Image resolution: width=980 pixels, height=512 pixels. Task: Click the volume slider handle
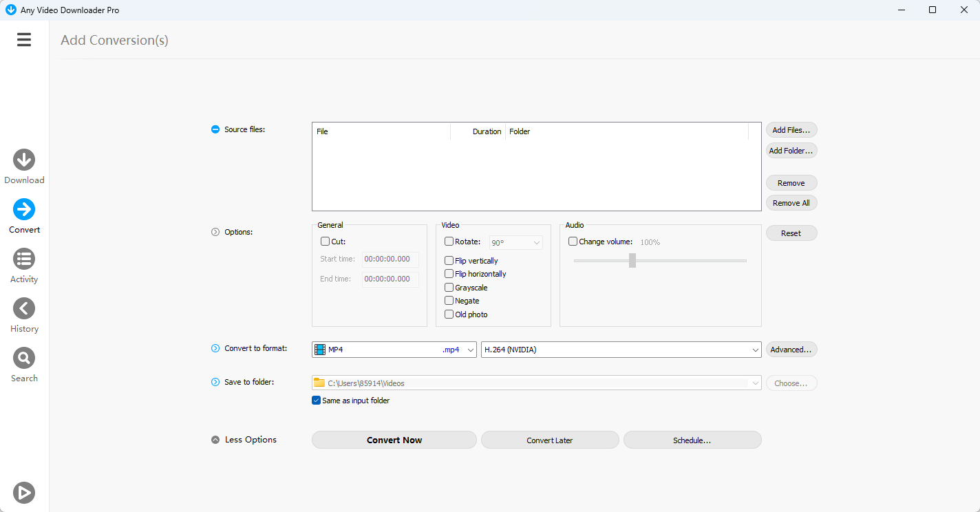coord(632,260)
